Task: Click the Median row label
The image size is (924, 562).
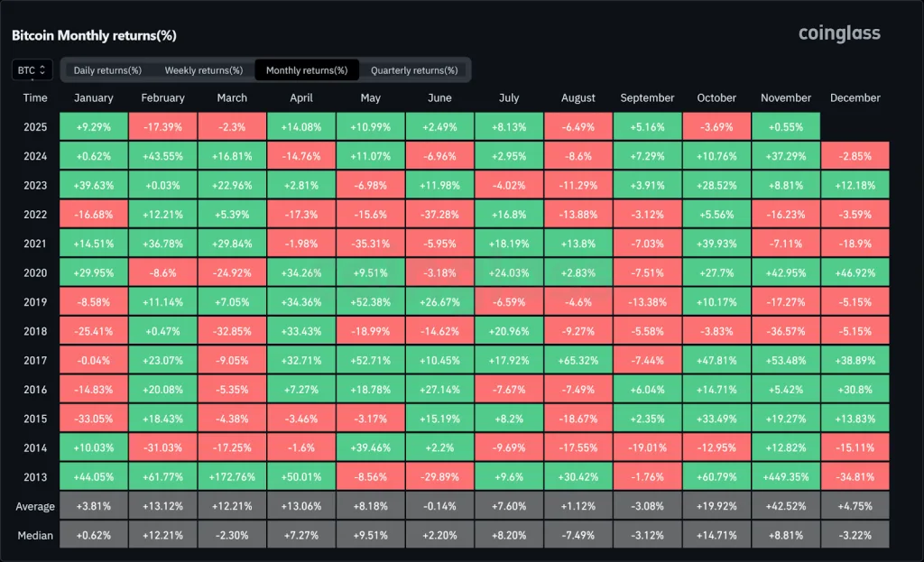Action: [x=34, y=535]
